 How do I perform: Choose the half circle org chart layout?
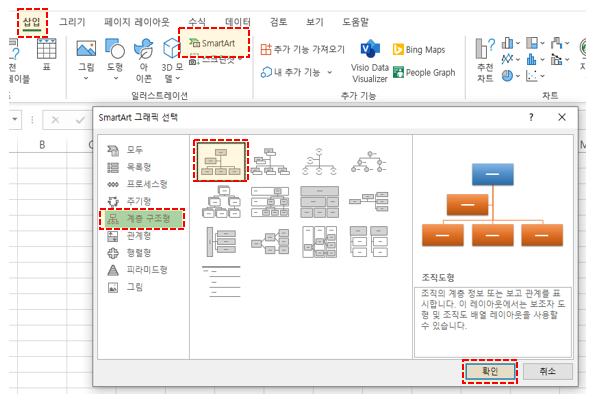(319, 161)
